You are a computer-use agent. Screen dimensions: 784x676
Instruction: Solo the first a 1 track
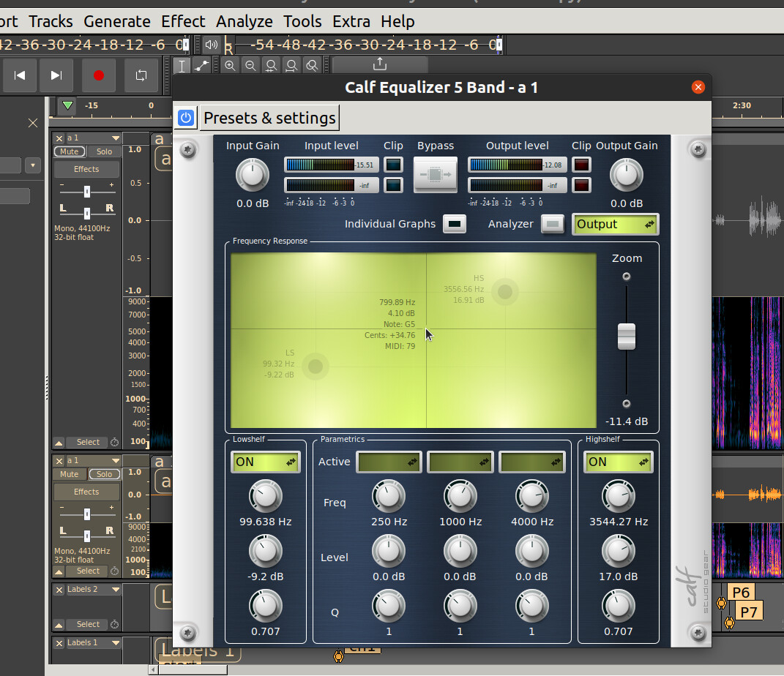point(105,151)
